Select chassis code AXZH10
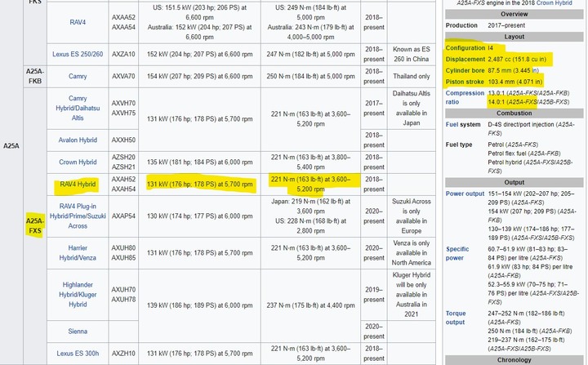Screen dimensions: 588x365 click(x=123, y=354)
